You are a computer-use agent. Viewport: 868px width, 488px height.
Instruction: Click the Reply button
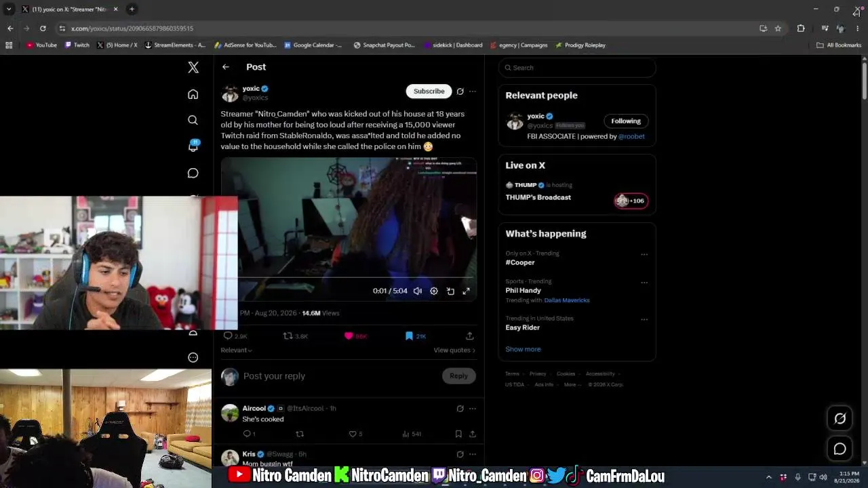click(x=458, y=376)
